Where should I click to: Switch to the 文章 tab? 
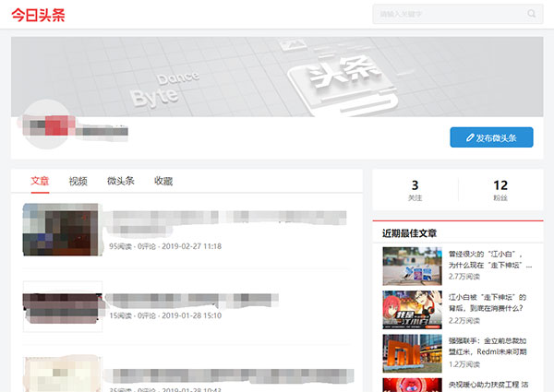40,181
